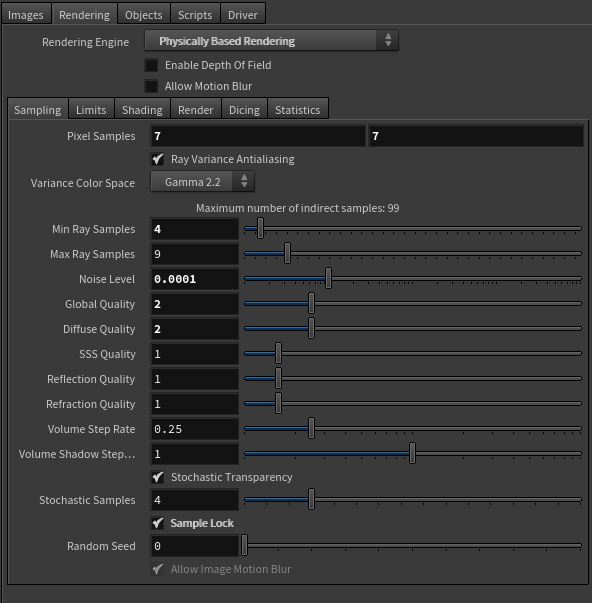This screenshot has width=592, height=603.
Task: Click the Variance Color Space label
Action: click(x=83, y=183)
